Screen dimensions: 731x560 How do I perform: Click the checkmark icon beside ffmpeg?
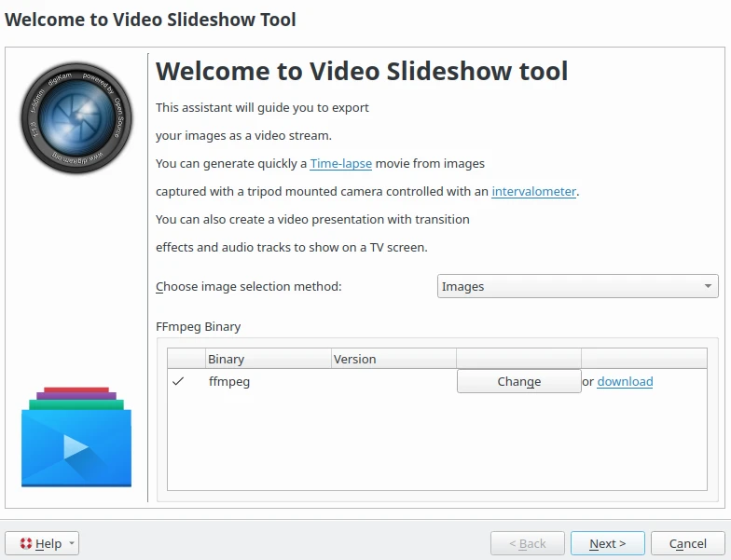pyautogui.click(x=178, y=381)
